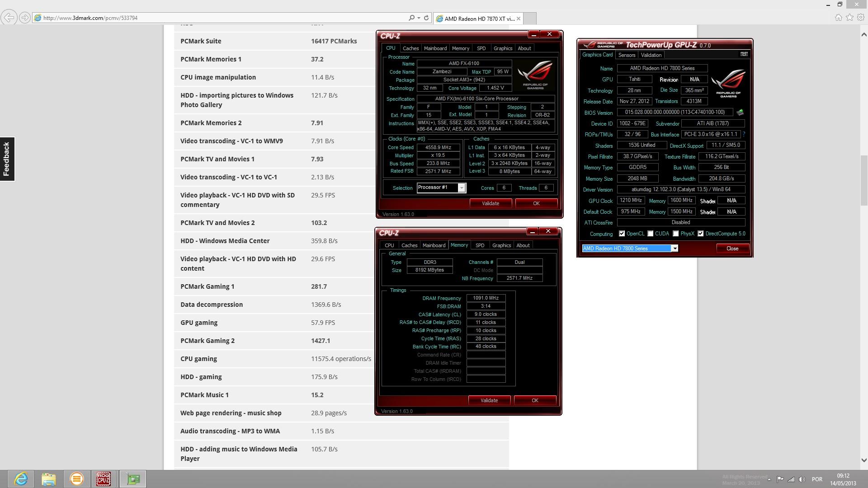The height and width of the screenshot is (488, 868).
Task: Click OK in the top CPU-Z window
Action: pos(536,203)
